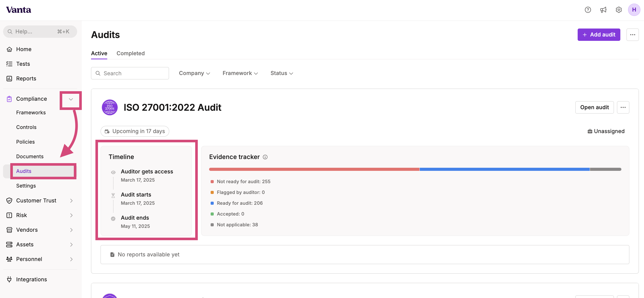644x298 pixels.
Task: Click the Tests checklist icon
Action: 9,64
